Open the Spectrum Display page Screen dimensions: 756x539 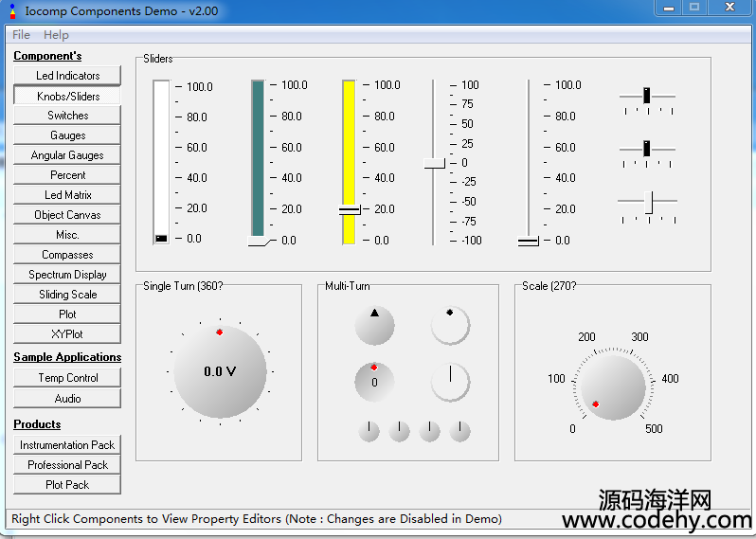(x=67, y=275)
